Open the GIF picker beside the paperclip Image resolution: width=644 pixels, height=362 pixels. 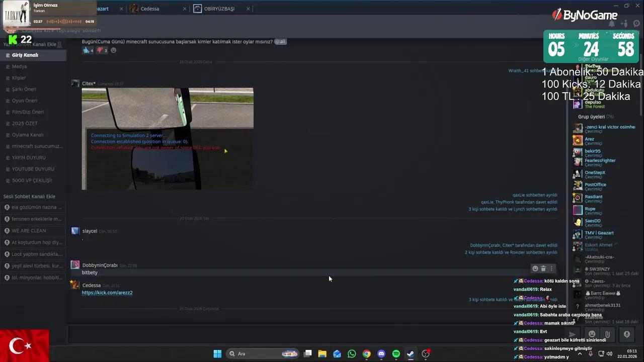(627, 334)
